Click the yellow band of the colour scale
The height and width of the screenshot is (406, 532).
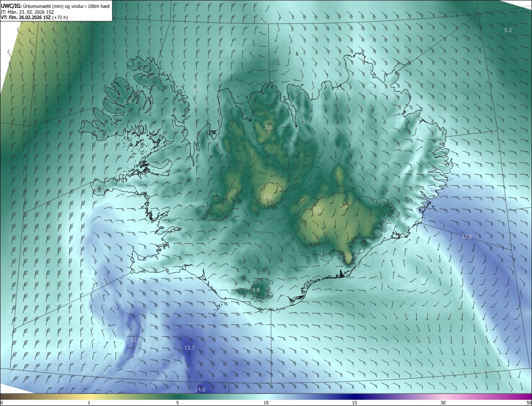click(x=89, y=396)
